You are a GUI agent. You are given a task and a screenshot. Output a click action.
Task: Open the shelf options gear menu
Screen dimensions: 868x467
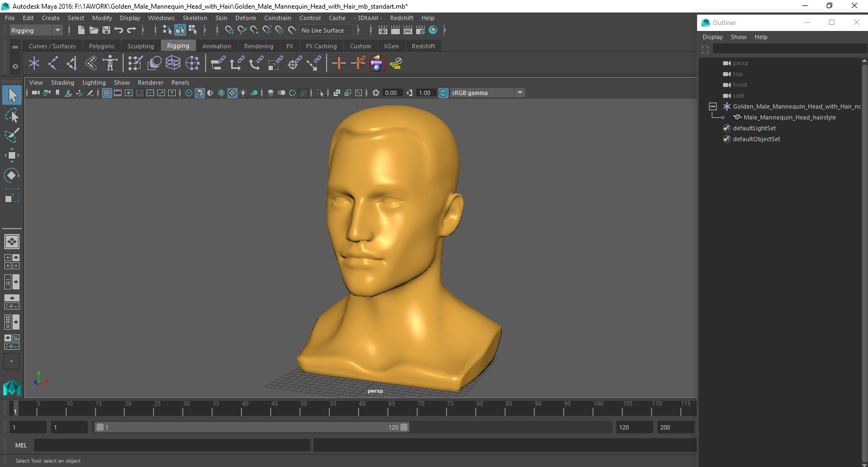(x=15, y=66)
